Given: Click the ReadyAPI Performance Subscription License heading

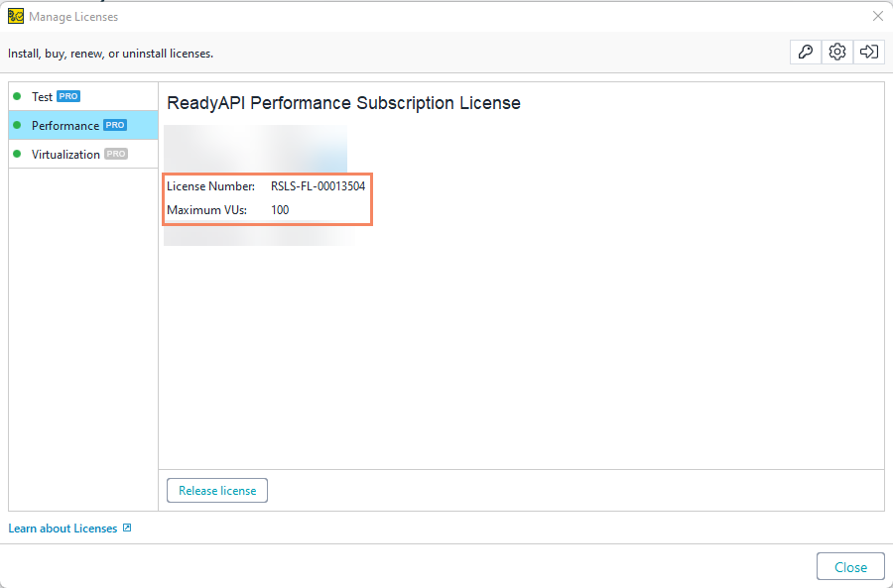Looking at the screenshot, I should tap(343, 103).
